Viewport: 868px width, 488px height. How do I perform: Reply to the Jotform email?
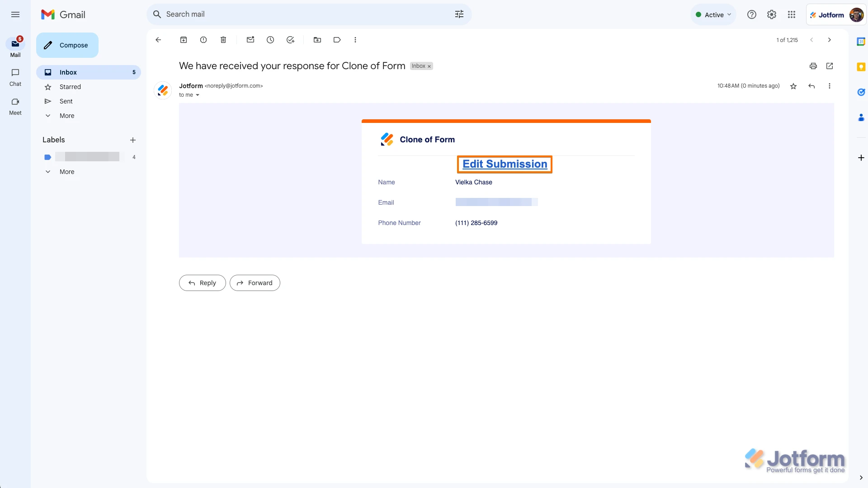202,283
